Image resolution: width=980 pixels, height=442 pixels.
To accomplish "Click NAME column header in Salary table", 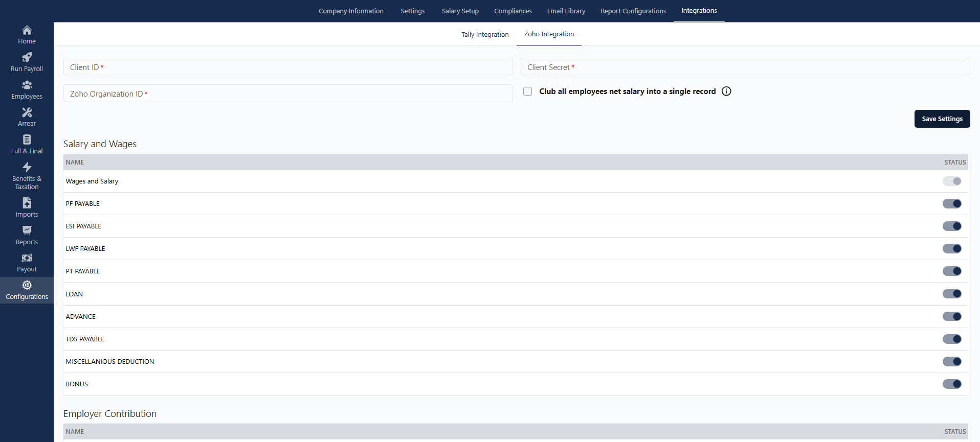I will coord(75,162).
